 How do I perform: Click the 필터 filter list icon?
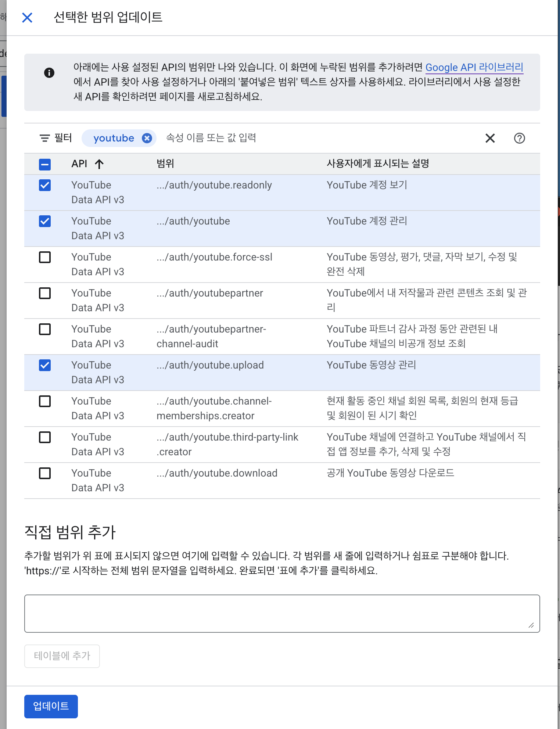[45, 138]
